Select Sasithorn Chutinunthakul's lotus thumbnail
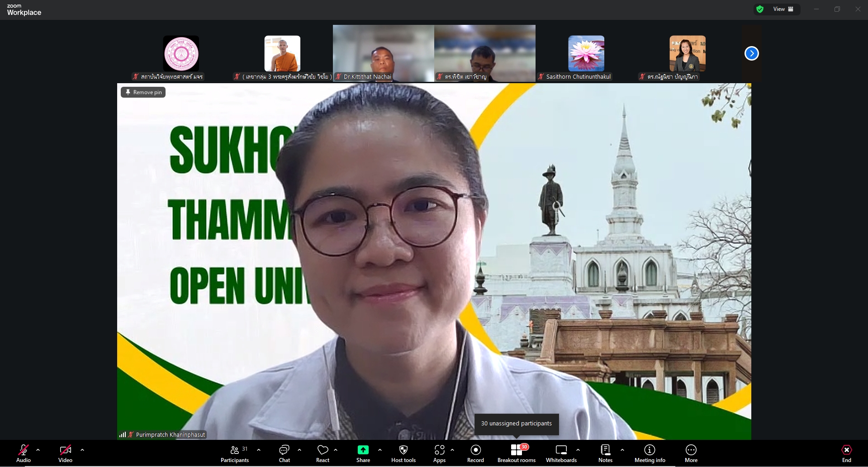868x467 pixels. [x=586, y=53]
